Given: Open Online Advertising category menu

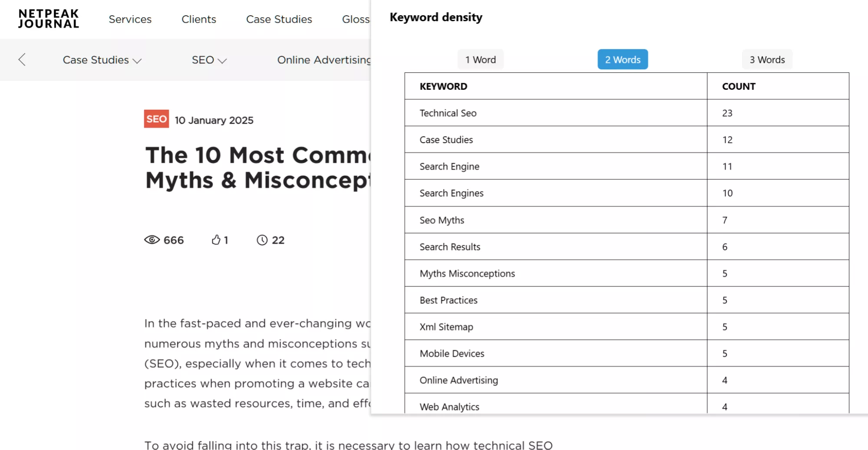Looking at the screenshot, I should 323,60.
